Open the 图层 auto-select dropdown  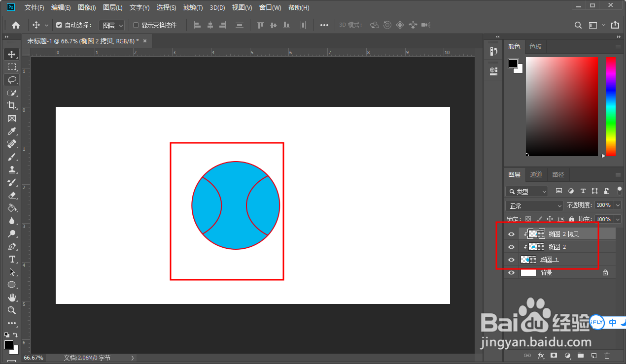tap(112, 25)
